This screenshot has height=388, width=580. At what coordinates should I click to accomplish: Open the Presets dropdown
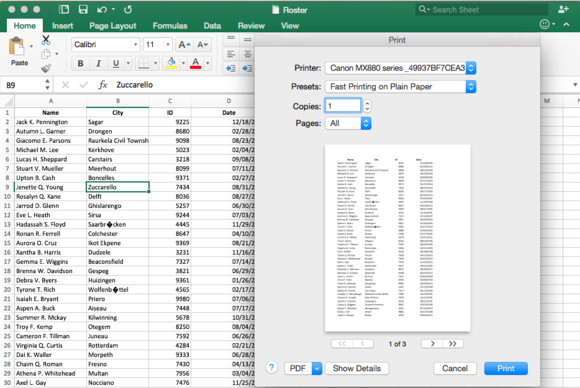tap(401, 87)
